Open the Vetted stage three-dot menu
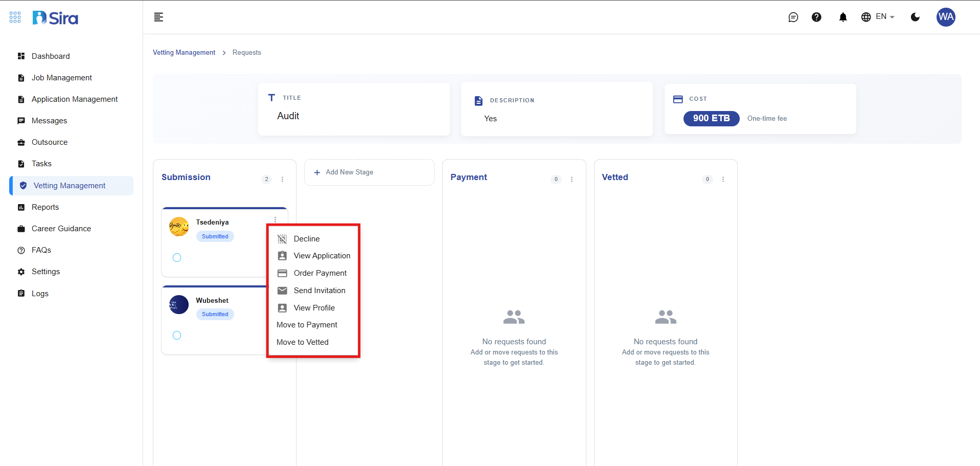This screenshot has width=980, height=466. coord(723,180)
